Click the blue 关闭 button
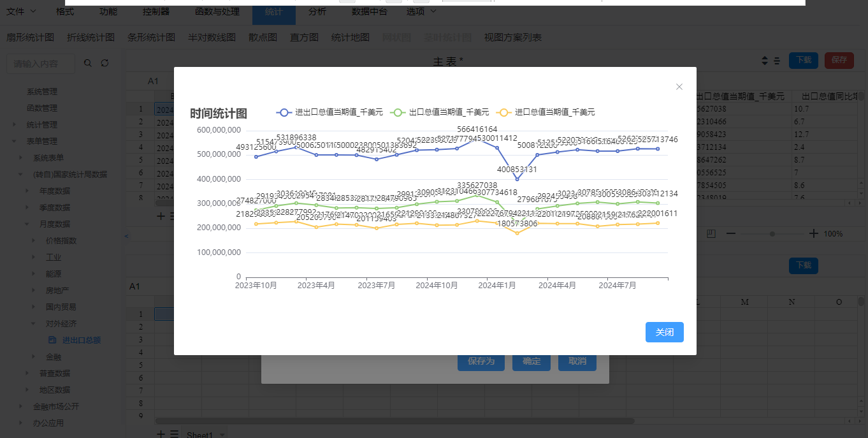This screenshot has width=868, height=438. (664, 332)
